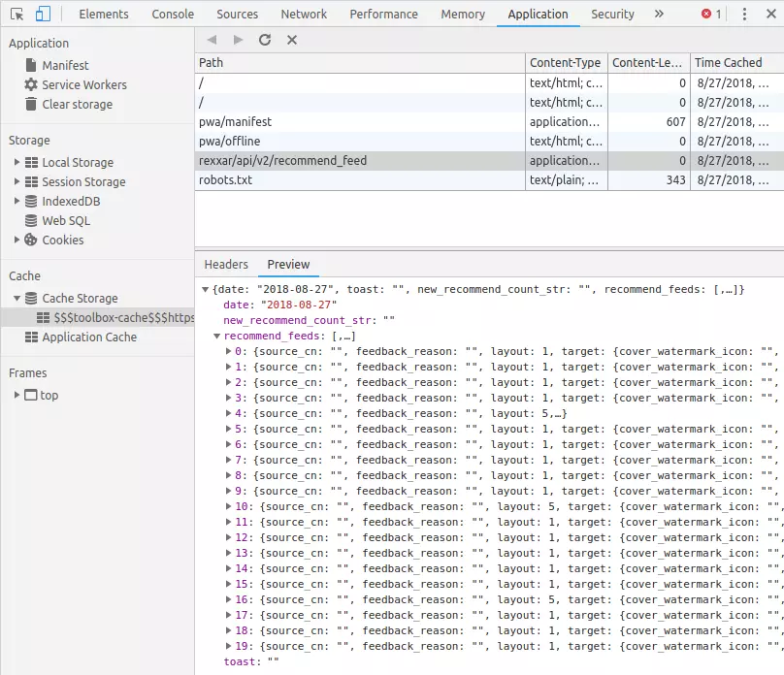Screen dimensions: 784x675
Task: Select the robots.txt row
Action: 489,180
